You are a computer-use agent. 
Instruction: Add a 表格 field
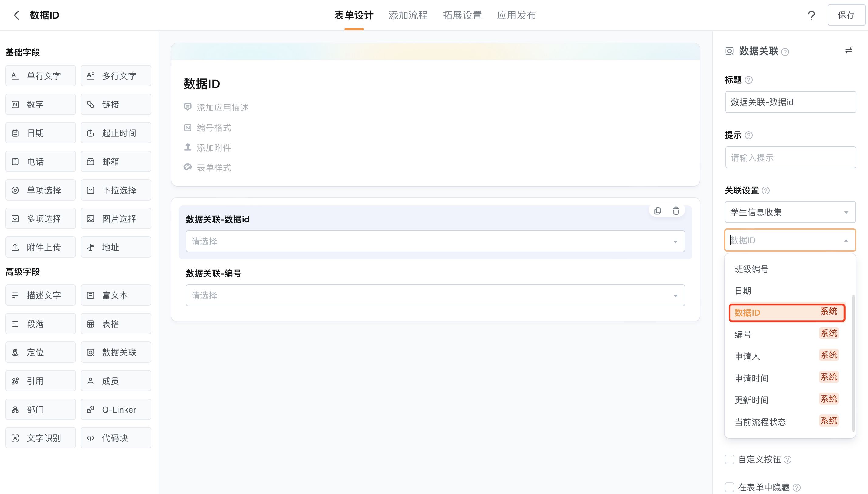point(116,323)
